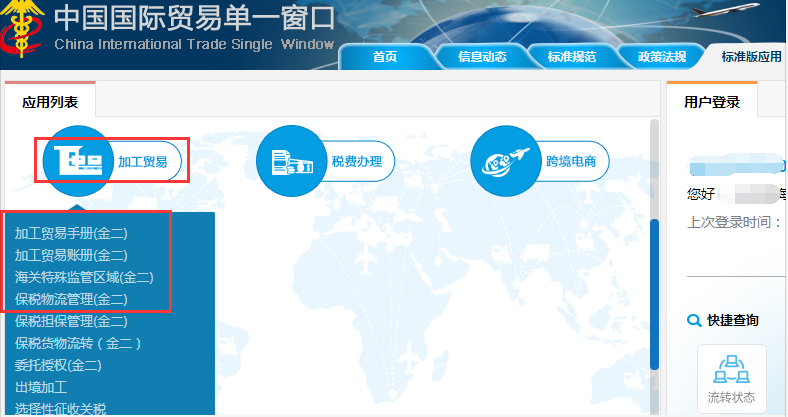Click the 税费办理 circular icon

[x=291, y=161]
